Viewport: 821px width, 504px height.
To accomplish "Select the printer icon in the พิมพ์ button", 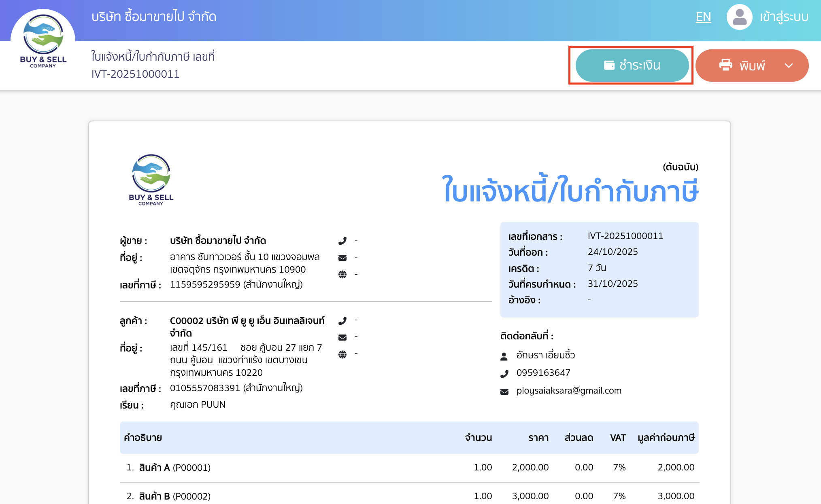I will 726,65.
